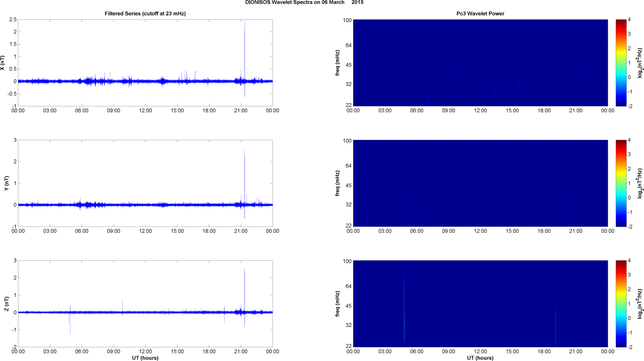Click the 06:00 tick below Z series plot
The width and height of the screenshot is (644, 361).
82,352
